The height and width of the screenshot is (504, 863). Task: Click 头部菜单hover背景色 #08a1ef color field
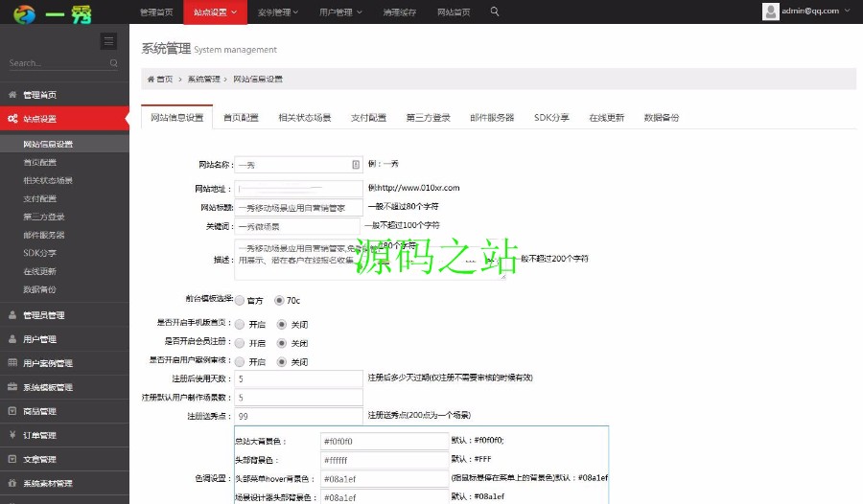click(385, 479)
